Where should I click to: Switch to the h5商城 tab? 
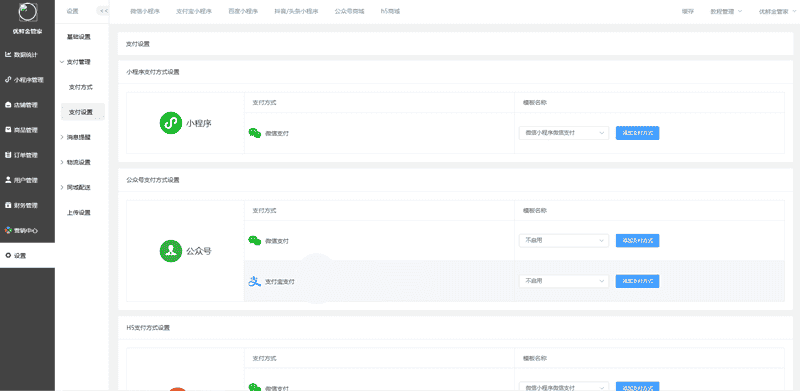[390, 11]
